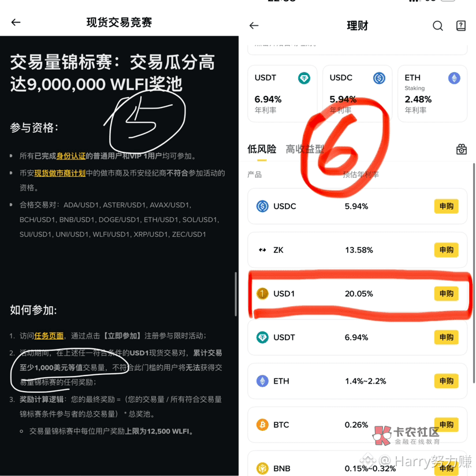The width and height of the screenshot is (476, 476).
Task: Click scrollbar on the contest page
Action: coord(236,294)
